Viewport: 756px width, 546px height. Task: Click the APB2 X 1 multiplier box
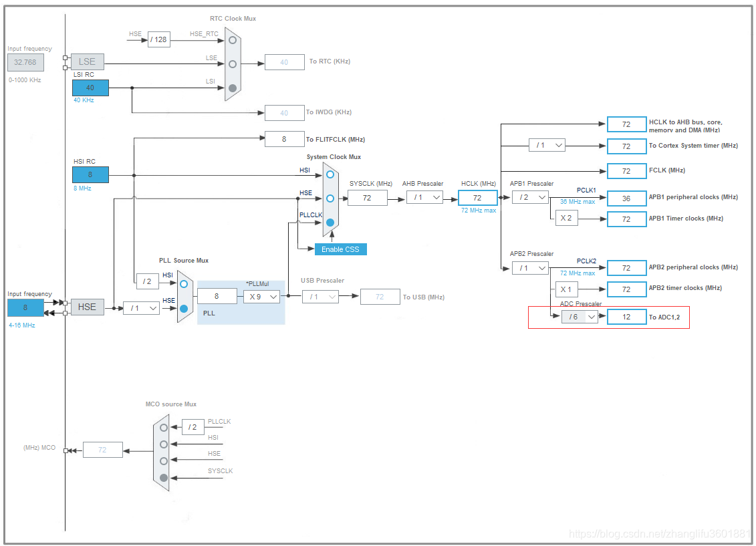coord(567,289)
